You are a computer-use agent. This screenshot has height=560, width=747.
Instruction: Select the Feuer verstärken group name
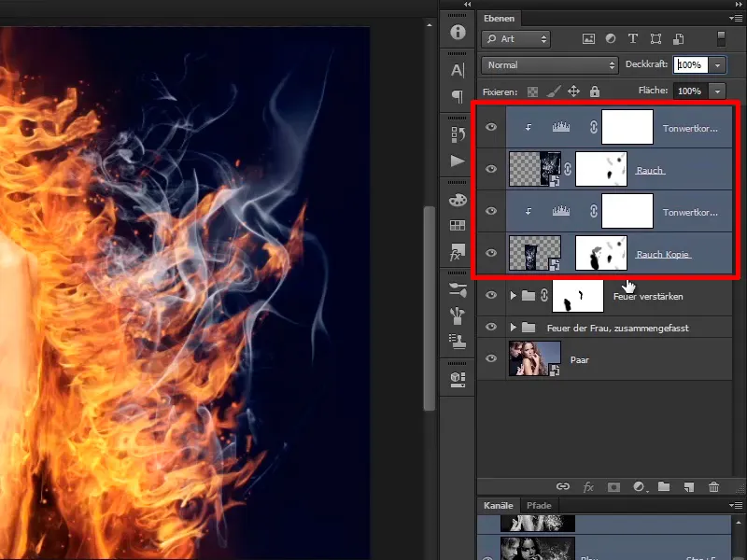[648, 296]
